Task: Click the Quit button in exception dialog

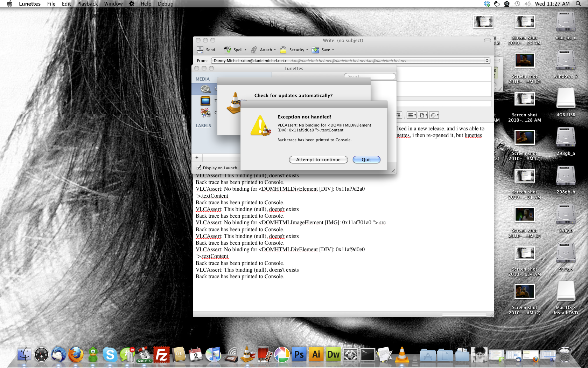Action: 366,160
